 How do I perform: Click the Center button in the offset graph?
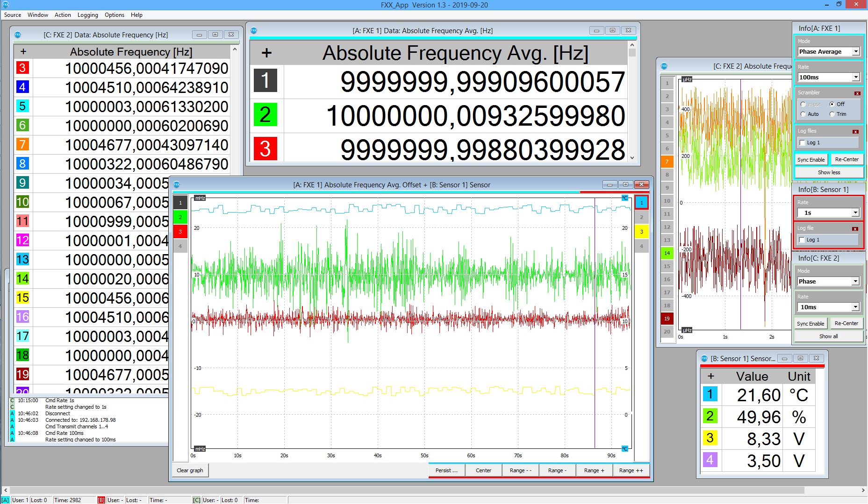tap(483, 470)
